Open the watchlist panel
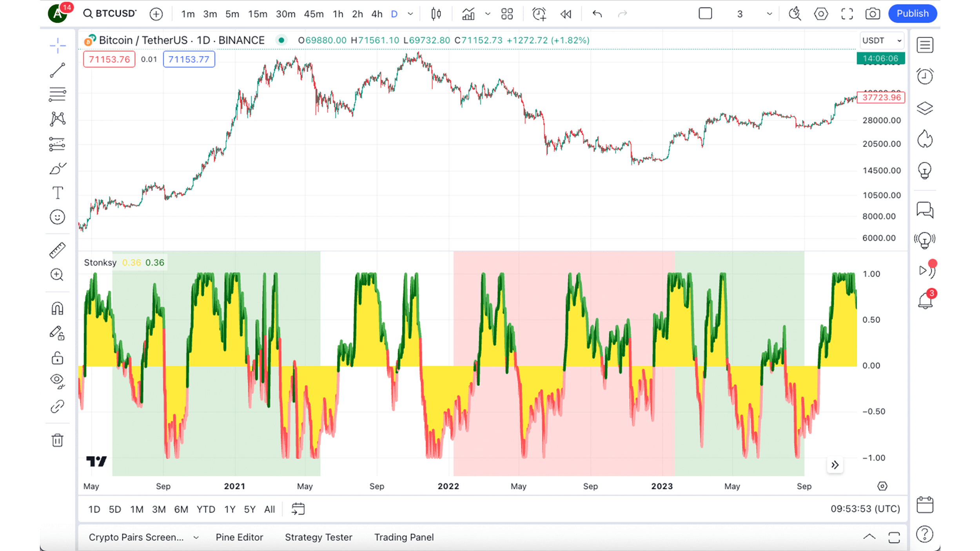The image size is (980, 551). click(x=925, y=45)
